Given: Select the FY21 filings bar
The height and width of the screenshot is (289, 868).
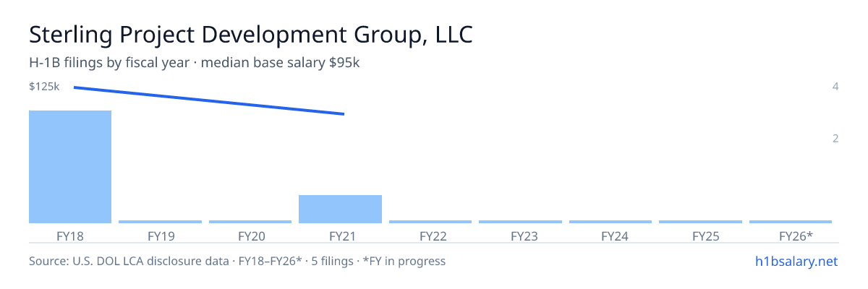Looking at the screenshot, I should point(340,209).
